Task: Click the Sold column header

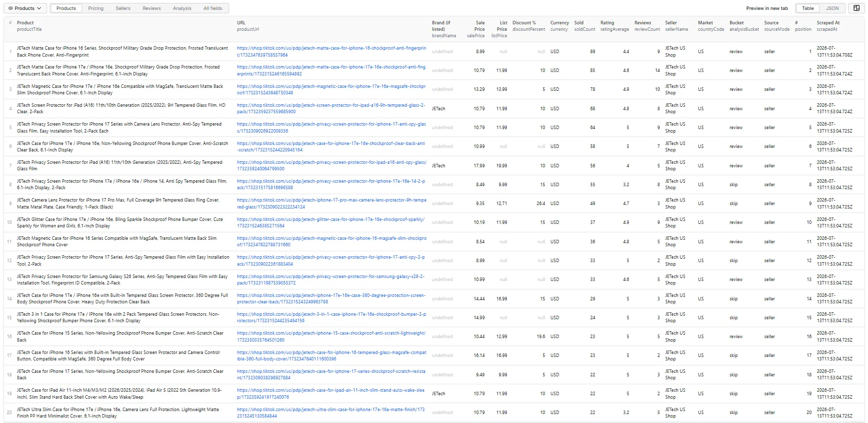Action: pyautogui.click(x=579, y=22)
